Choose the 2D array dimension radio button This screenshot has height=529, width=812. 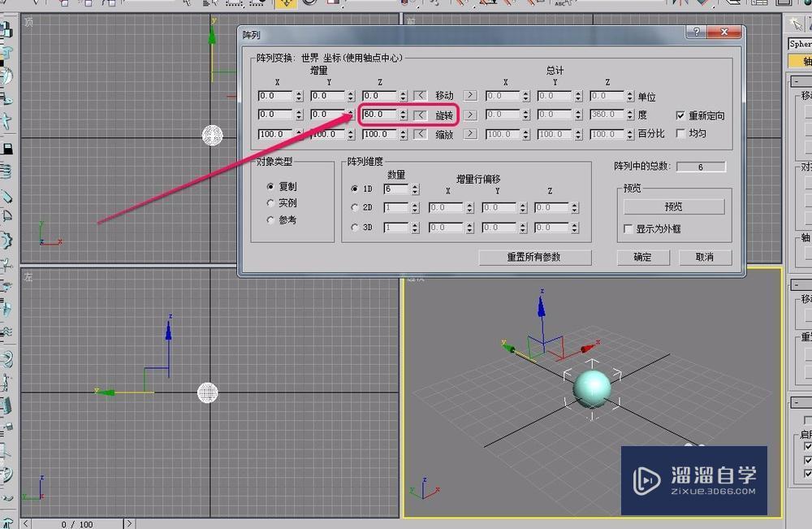355,207
